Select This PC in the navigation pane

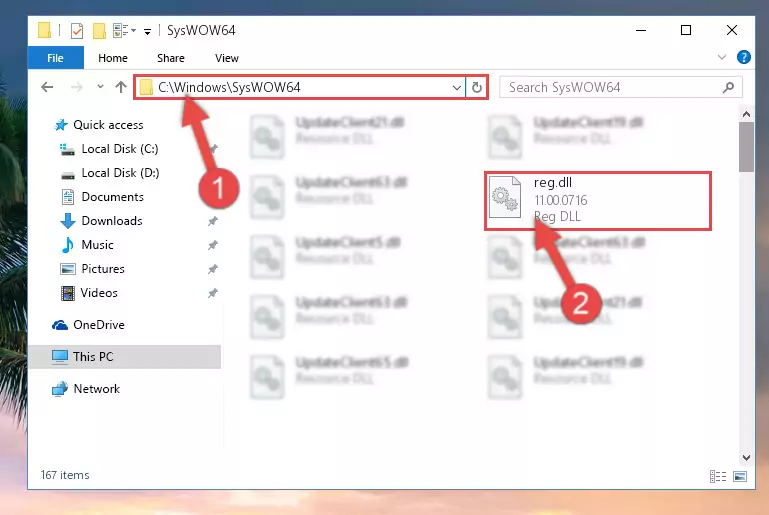tap(125, 357)
